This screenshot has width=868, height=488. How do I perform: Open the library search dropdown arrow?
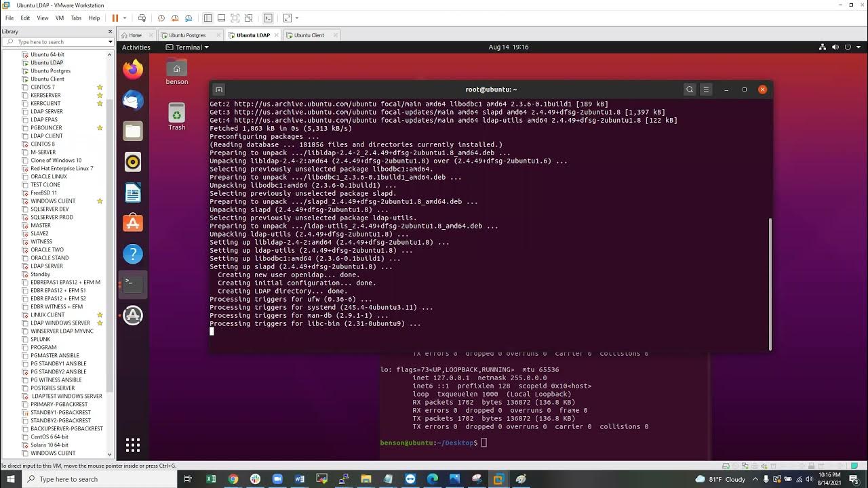click(110, 42)
